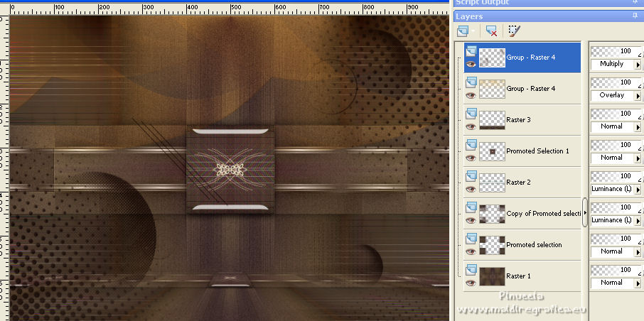
Task: Click the layer type icon of Promoted Selection 1
Action: coord(471,145)
